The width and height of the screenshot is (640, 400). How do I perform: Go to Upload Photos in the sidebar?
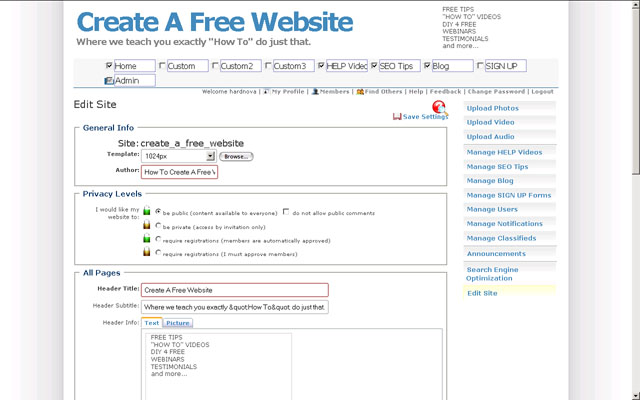[492, 108]
